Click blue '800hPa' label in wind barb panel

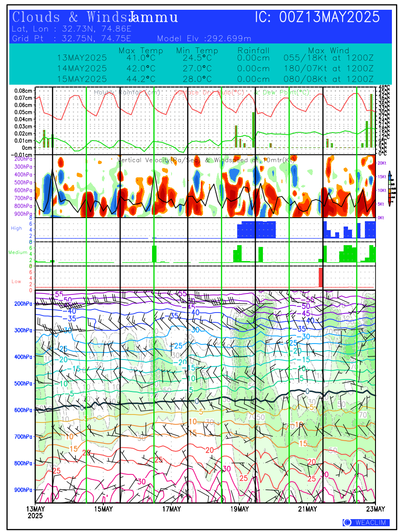[24, 463]
